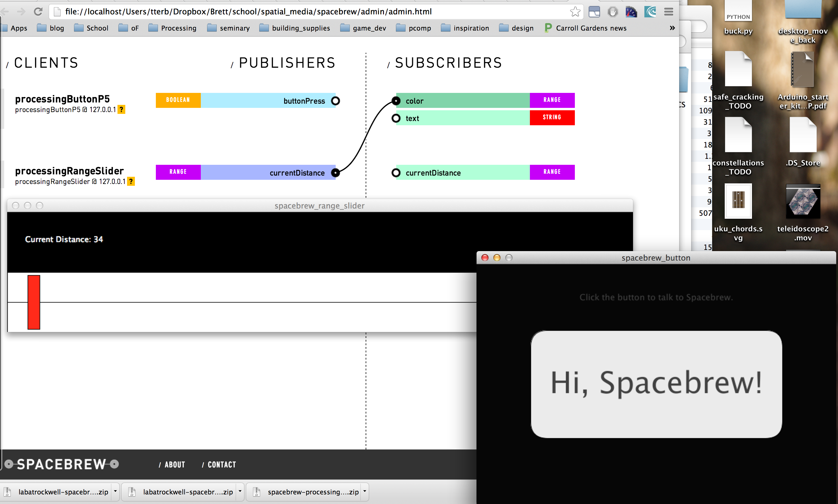
Task: Click the red STRING type tag
Action: (x=552, y=117)
